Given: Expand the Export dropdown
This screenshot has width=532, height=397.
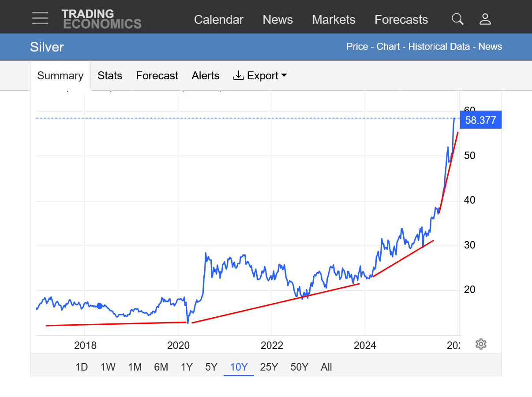Looking at the screenshot, I should [260, 76].
